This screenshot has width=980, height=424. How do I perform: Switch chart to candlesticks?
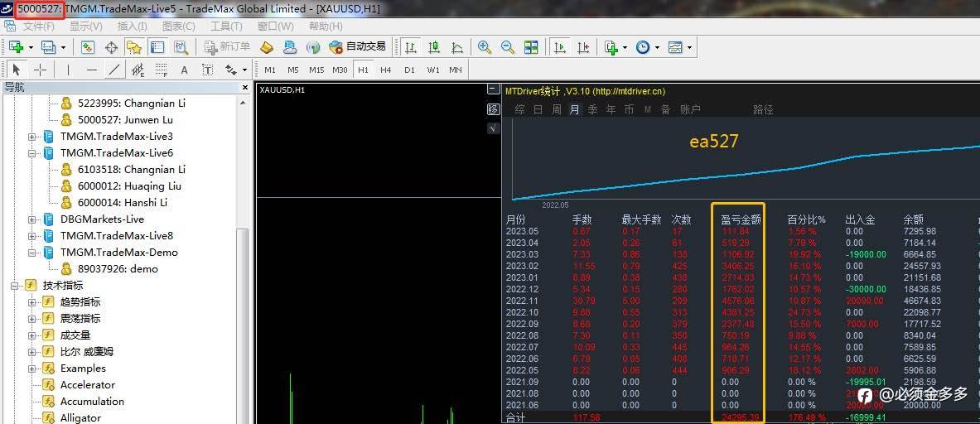pyautogui.click(x=434, y=47)
